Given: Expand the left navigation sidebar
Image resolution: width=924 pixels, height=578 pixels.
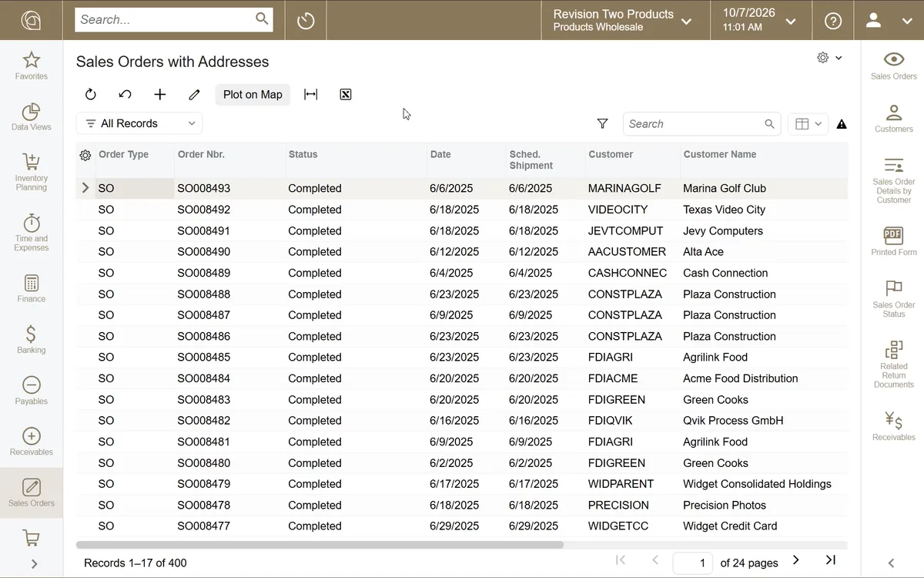Looking at the screenshot, I should coord(34,563).
